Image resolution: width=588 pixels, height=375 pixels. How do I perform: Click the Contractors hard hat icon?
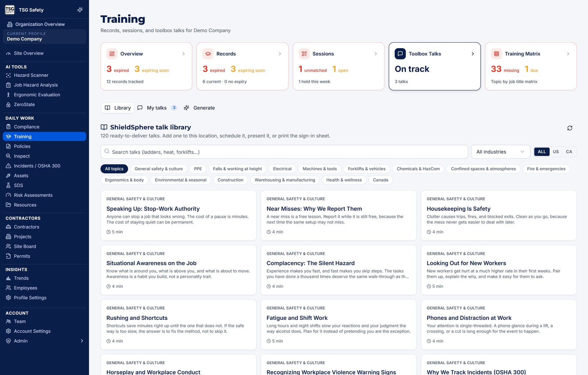8,227
